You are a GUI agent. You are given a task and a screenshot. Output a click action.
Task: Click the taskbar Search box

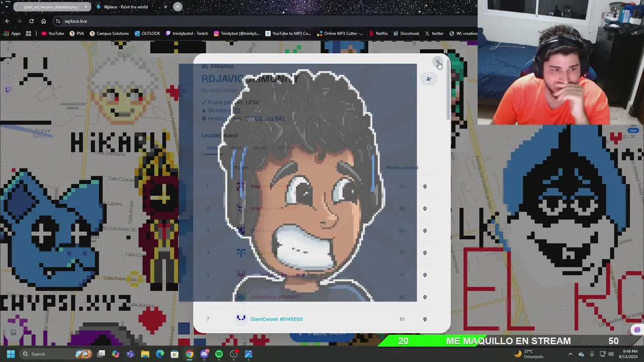click(56, 354)
